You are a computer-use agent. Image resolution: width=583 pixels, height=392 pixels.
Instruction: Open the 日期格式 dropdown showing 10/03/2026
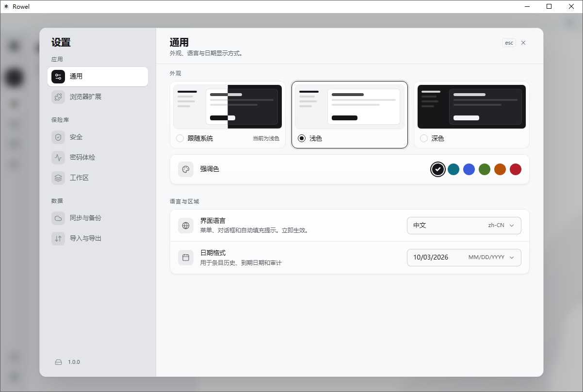(x=464, y=258)
